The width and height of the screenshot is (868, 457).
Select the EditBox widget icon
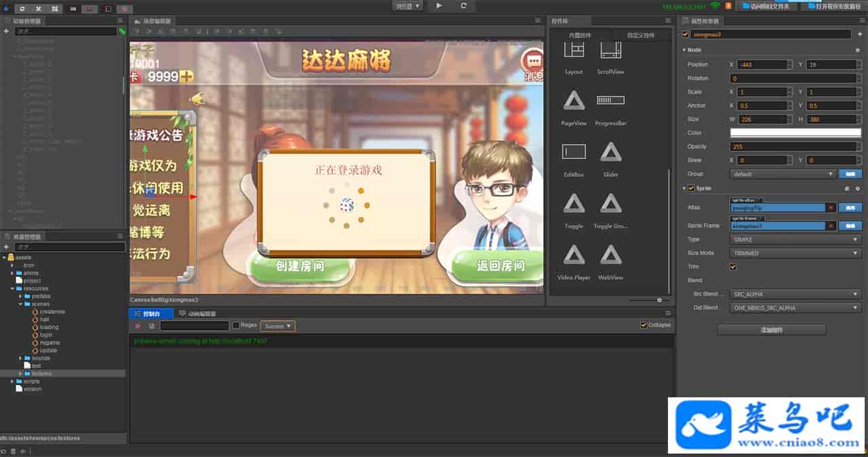coord(574,152)
